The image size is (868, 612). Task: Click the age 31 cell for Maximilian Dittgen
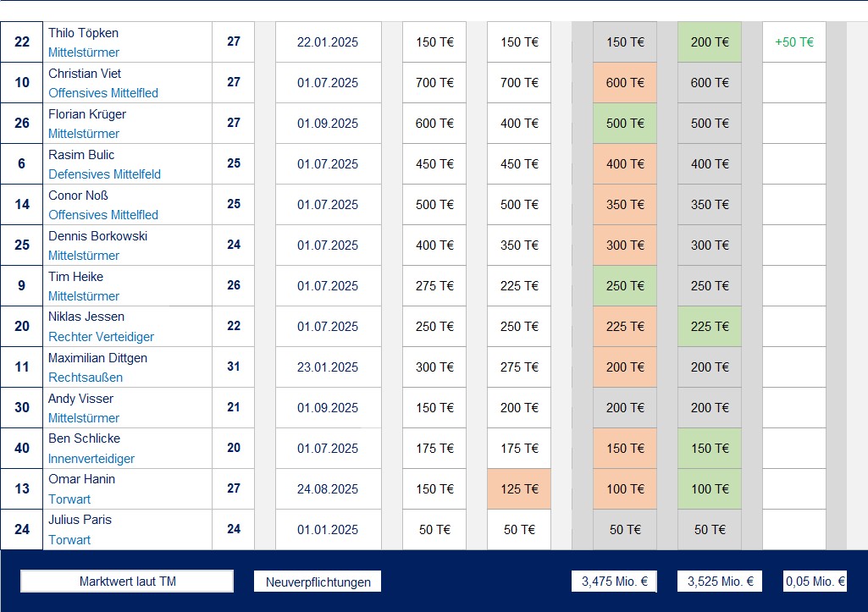pyautogui.click(x=234, y=367)
